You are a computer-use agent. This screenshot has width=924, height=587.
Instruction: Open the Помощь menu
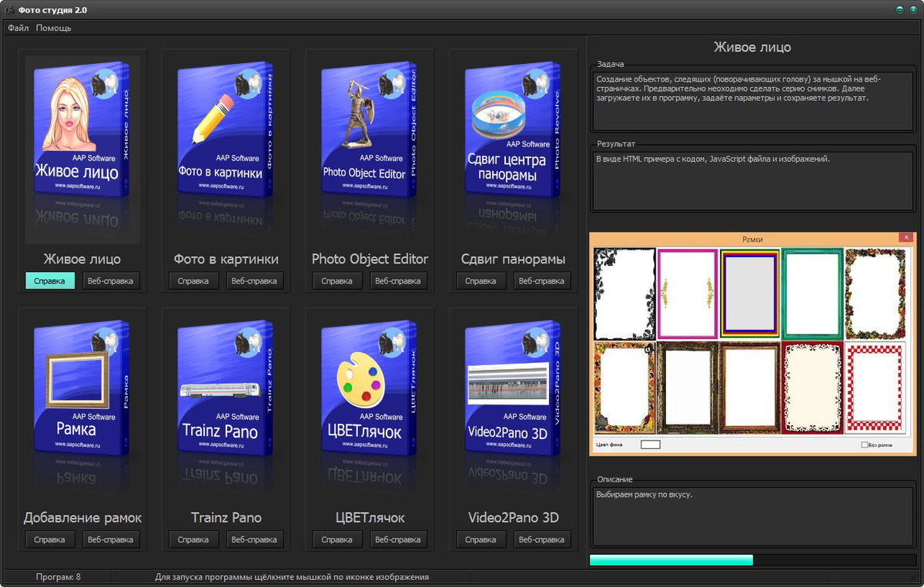(x=53, y=28)
